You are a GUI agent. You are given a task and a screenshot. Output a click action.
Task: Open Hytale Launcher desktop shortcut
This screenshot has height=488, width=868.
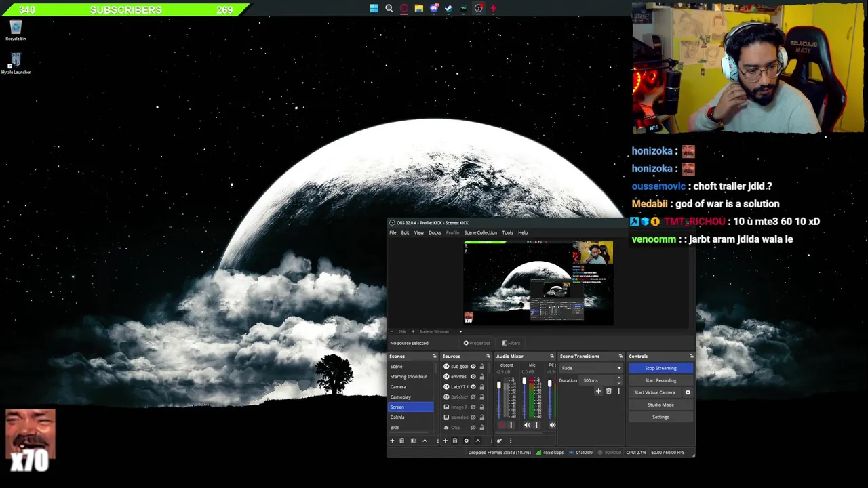point(16,64)
